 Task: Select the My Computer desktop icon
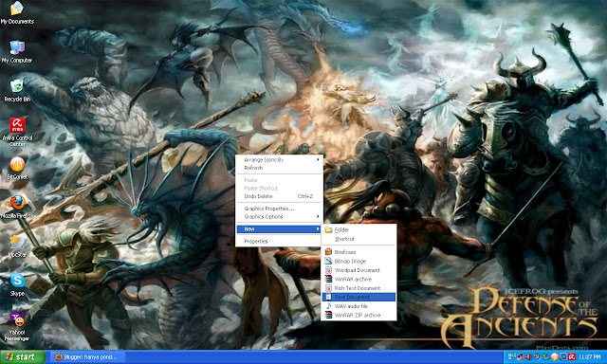pos(17,51)
